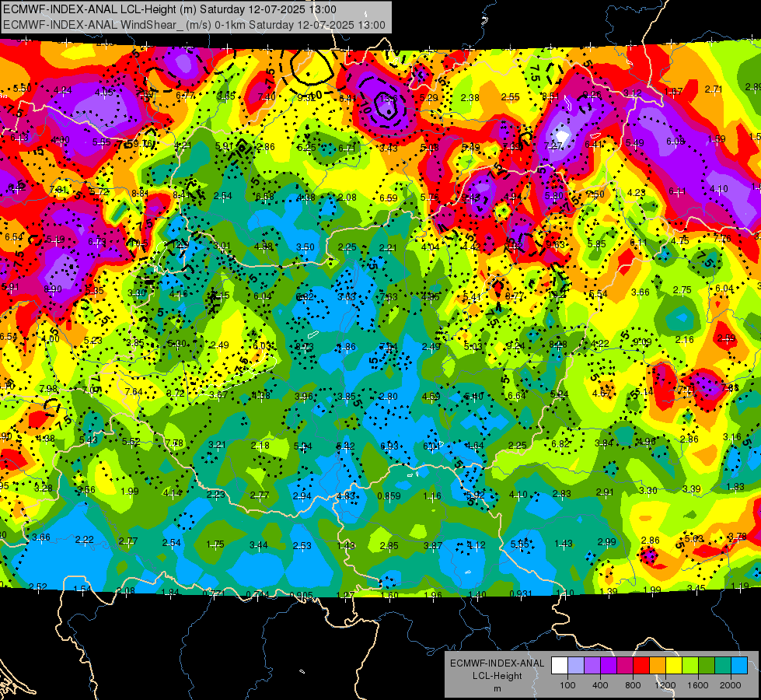
Task: Click the 0.859 wind shear value
Action: click(x=389, y=496)
